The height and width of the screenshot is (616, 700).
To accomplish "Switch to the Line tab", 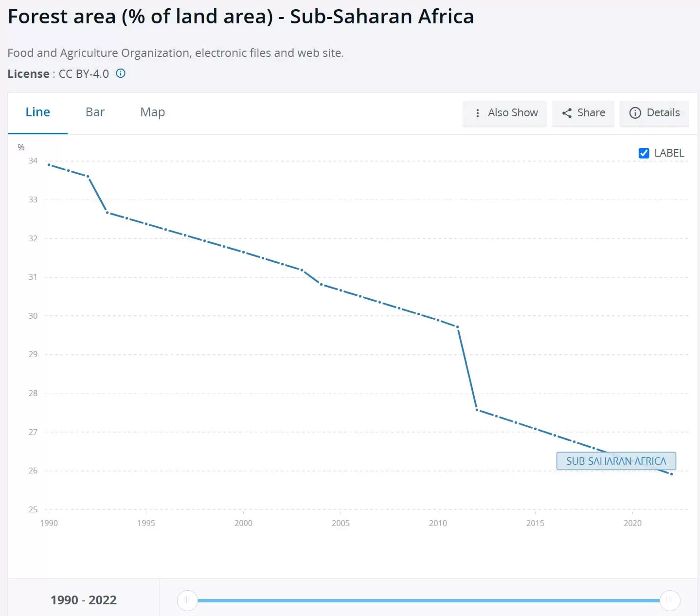I will (37, 112).
